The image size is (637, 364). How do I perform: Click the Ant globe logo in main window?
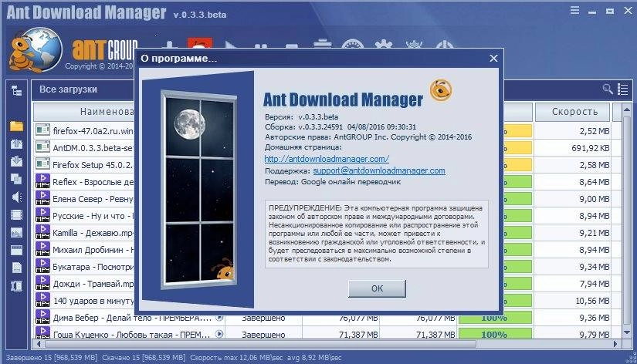pyautogui.click(x=36, y=50)
